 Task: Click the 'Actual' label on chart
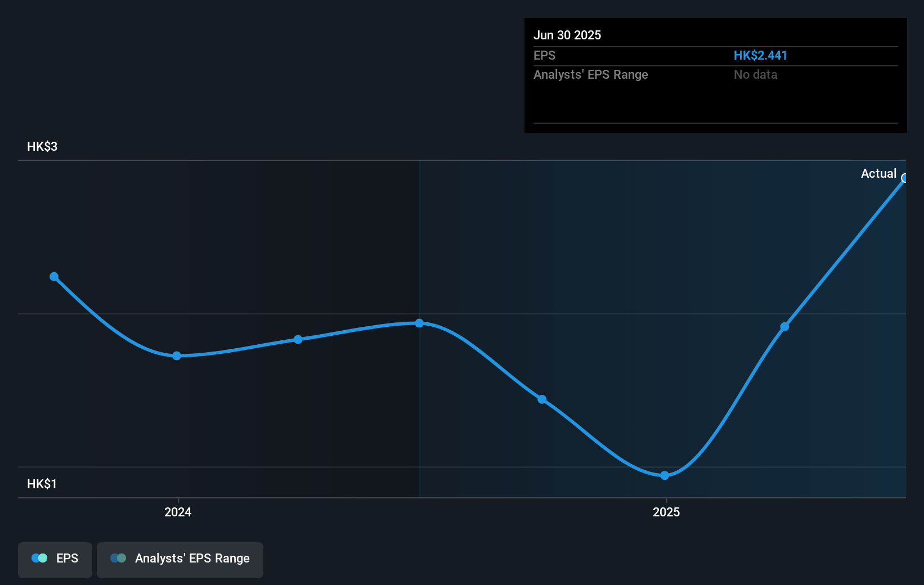(878, 173)
